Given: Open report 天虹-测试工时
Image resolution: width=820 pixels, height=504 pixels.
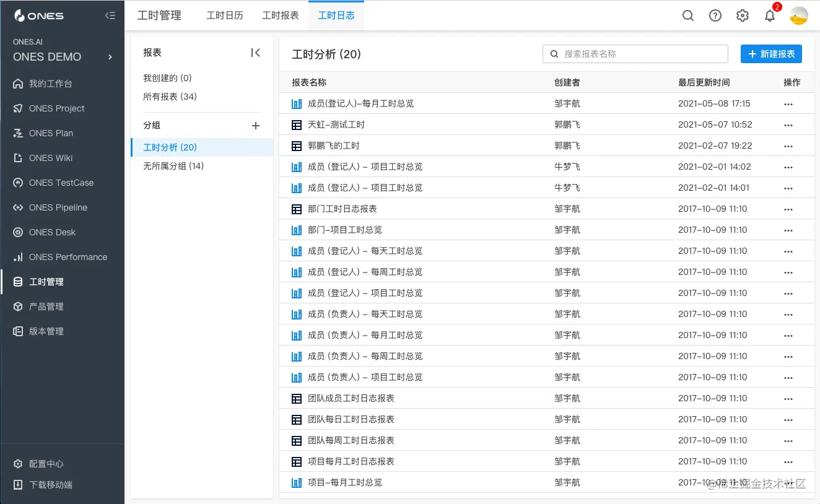Looking at the screenshot, I should [336, 124].
